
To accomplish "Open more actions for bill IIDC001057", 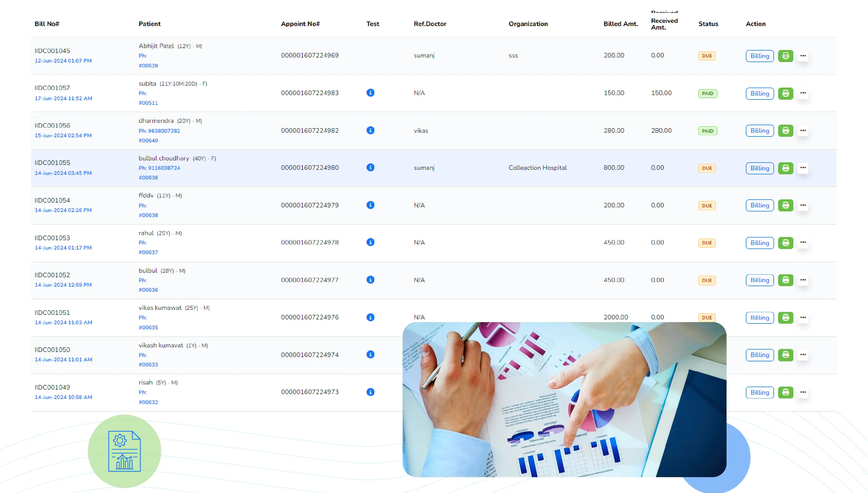I will (x=803, y=93).
